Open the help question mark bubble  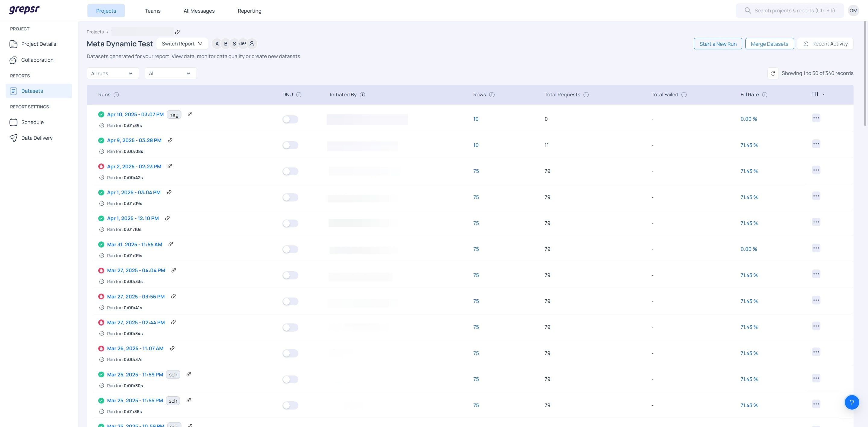(851, 402)
